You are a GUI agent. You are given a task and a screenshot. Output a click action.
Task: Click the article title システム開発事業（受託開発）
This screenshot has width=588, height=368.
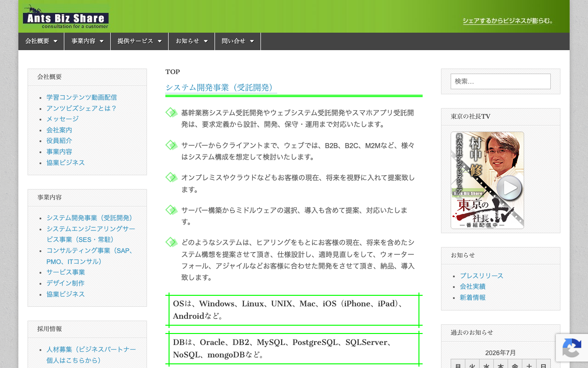pos(221,87)
